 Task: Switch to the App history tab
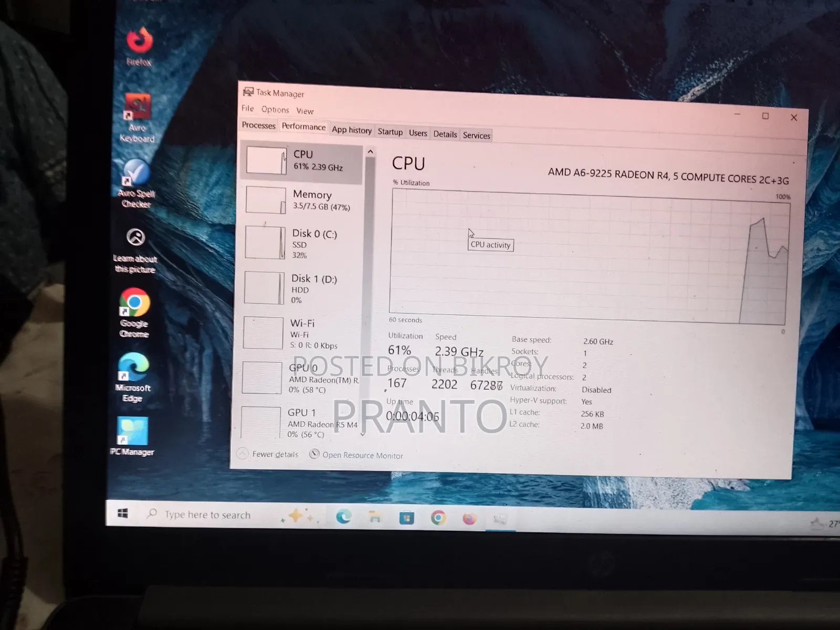[x=352, y=130]
